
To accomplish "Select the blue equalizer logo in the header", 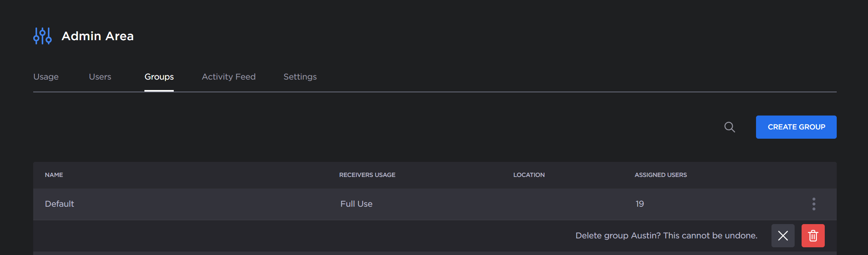I will tap(42, 36).
